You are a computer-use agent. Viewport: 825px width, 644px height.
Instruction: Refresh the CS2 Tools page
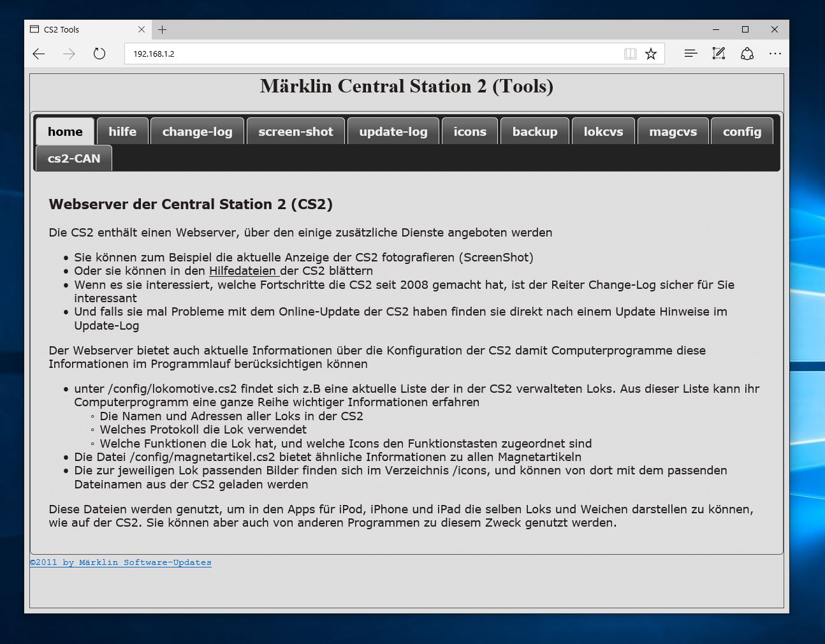tap(99, 54)
